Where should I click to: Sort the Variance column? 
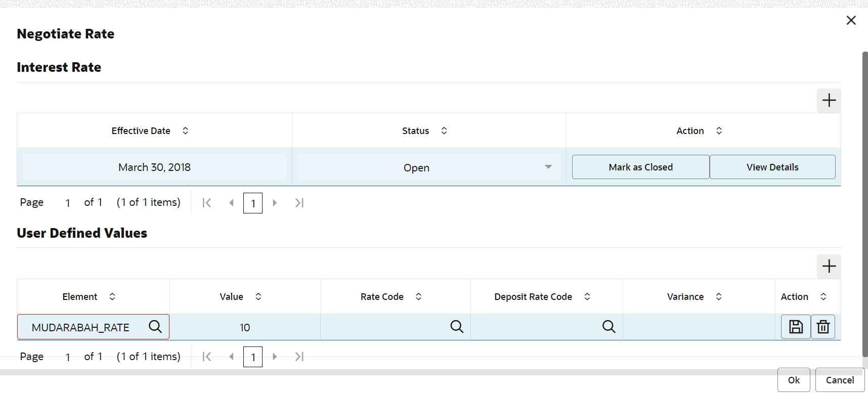(x=719, y=297)
